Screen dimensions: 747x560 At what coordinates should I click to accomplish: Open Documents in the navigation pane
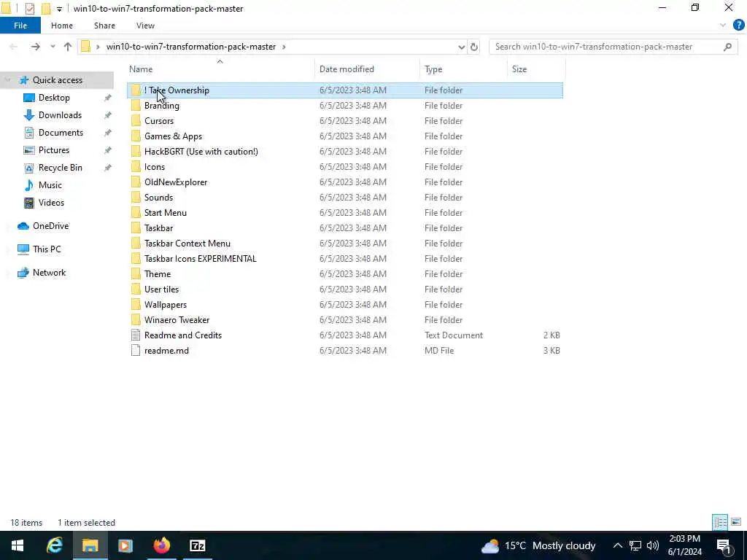point(61,133)
